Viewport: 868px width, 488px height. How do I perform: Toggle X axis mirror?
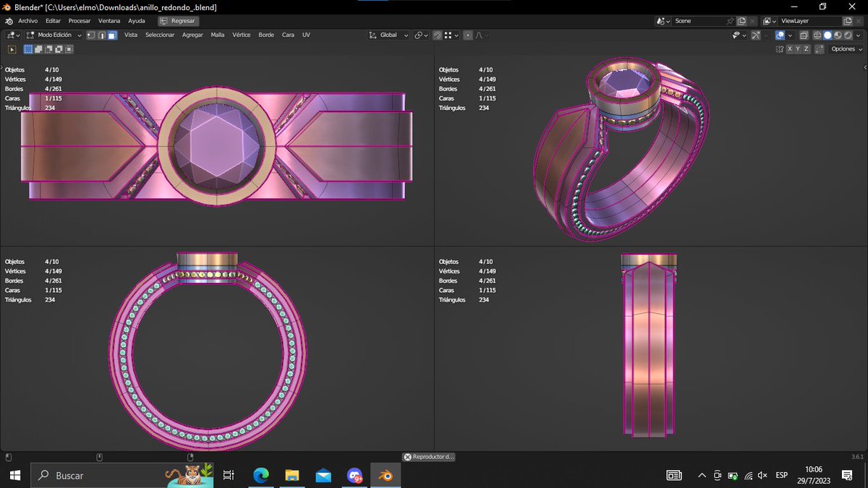click(790, 49)
